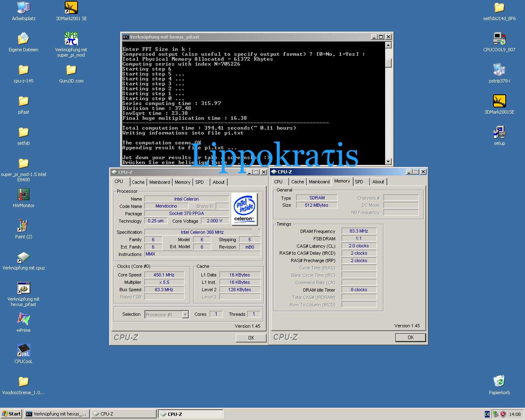
Task: Click OK in the left CPU-Z window
Action: coord(251,338)
